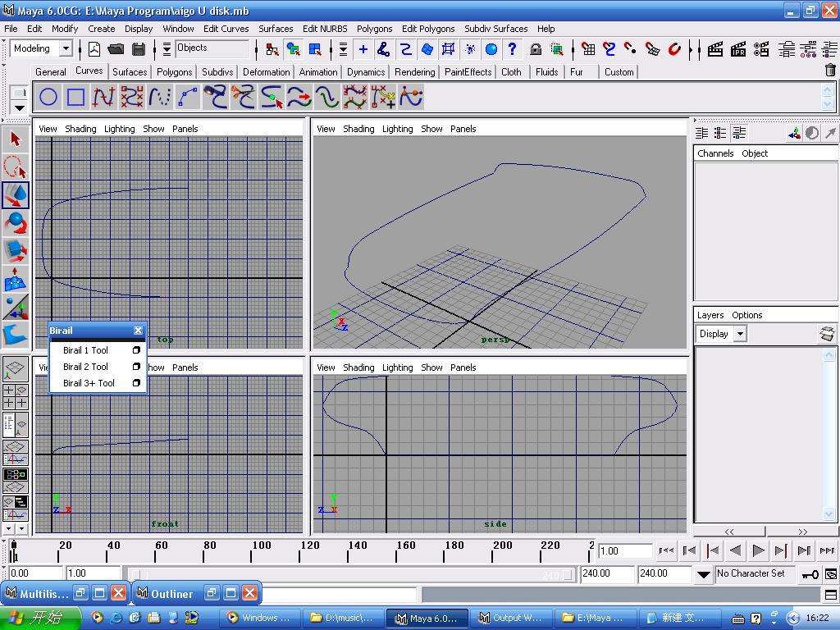This screenshot has height=630, width=840.
Task: Click the Open Scene folder icon
Action: click(116, 49)
